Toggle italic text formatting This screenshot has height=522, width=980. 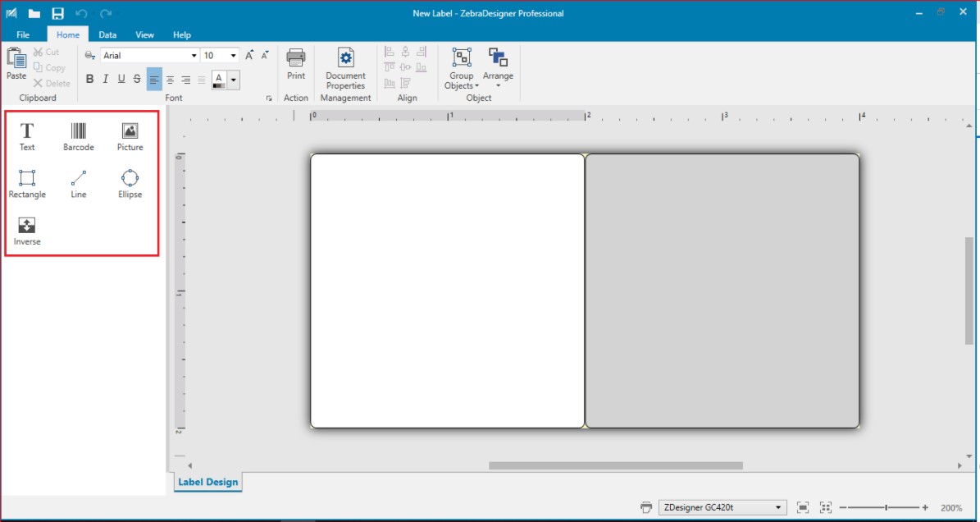point(105,79)
